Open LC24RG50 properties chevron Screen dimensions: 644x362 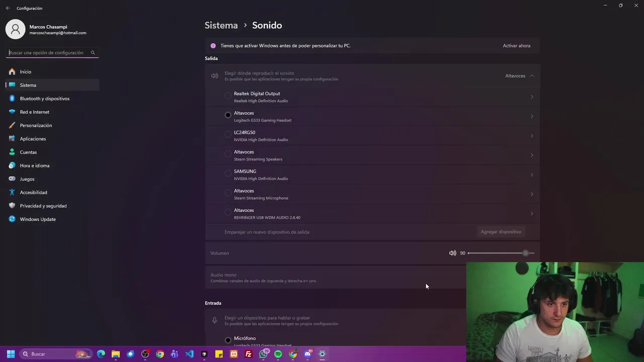(532, 136)
